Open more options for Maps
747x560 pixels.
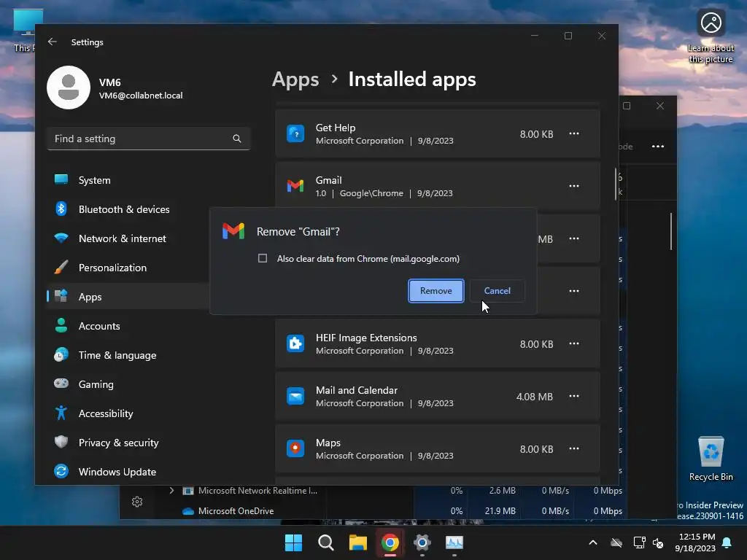[x=574, y=448]
